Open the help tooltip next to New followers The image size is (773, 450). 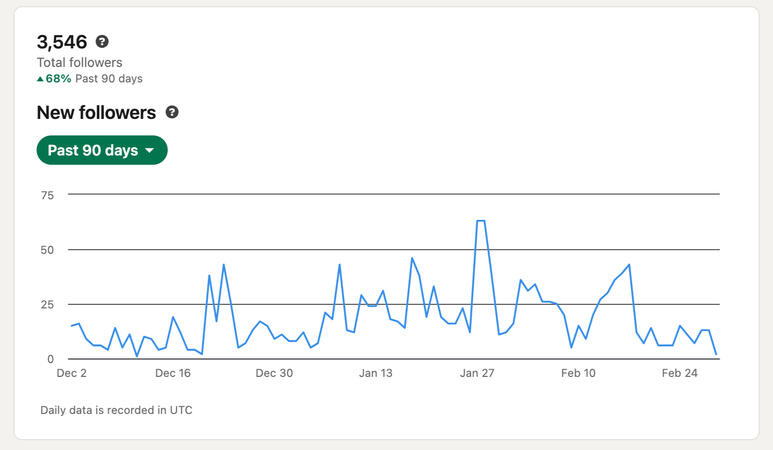pyautogui.click(x=172, y=113)
